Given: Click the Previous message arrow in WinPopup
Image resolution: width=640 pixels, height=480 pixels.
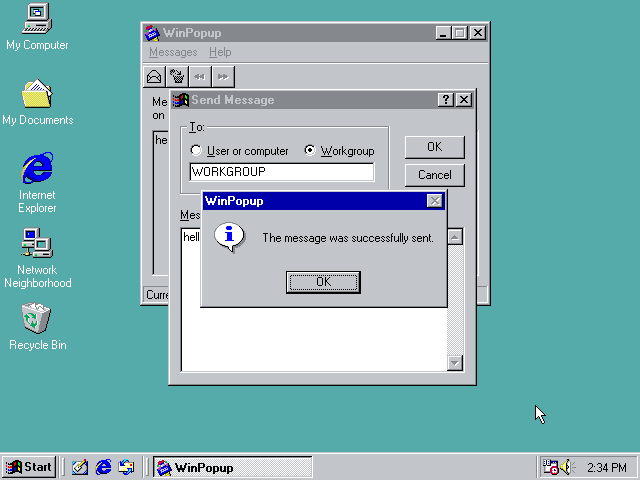Looking at the screenshot, I should pyautogui.click(x=200, y=77).
